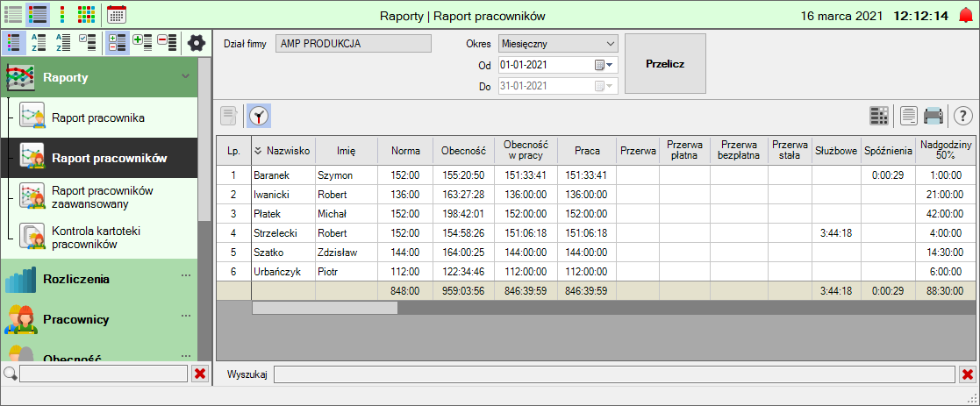Screen dimensions: 980x406
Task: Select colored grid tiles view
Action: pyautogui.click(x=86, y=14)
